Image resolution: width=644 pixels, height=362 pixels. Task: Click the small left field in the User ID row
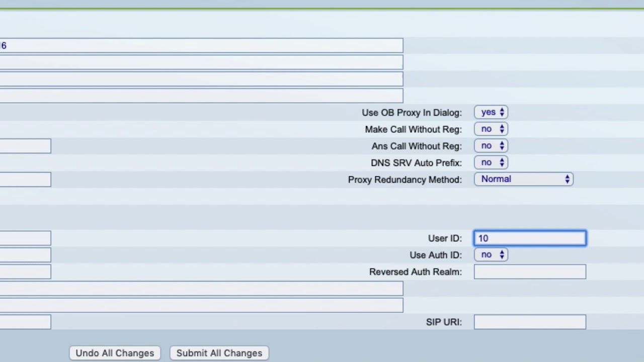(x=25, y=238)
